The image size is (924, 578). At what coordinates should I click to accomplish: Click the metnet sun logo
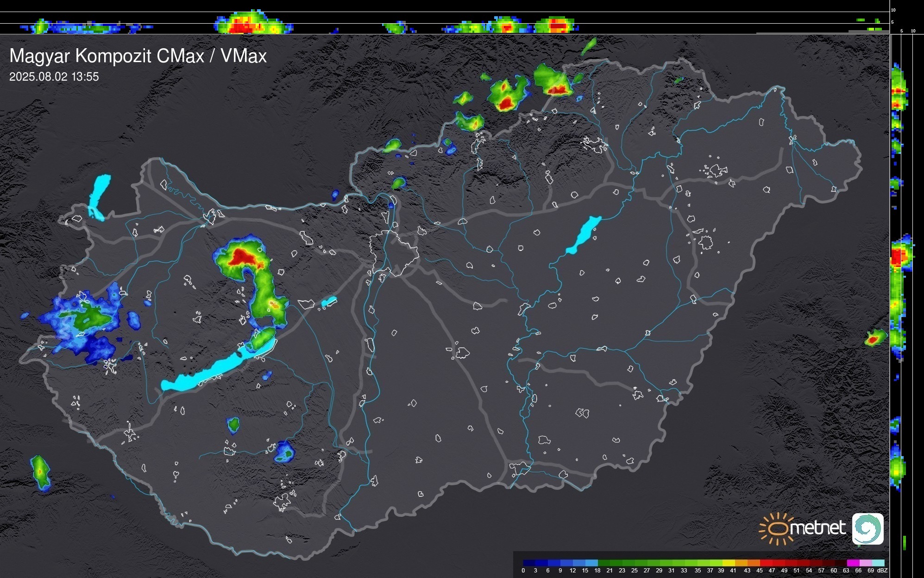(778, 528)
